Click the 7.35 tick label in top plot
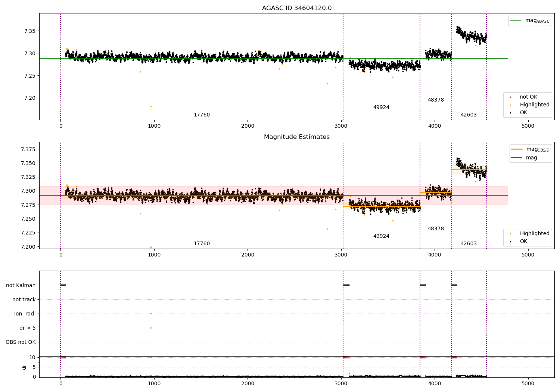Image resolution: width=560 pixels, height=392 pixels. [30, 31]
